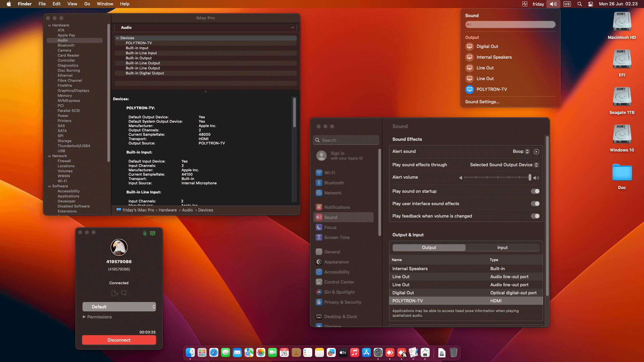Open Sound Settings from the volume popover
Screen dimensions: 644x362
click(x=482, y=102)
